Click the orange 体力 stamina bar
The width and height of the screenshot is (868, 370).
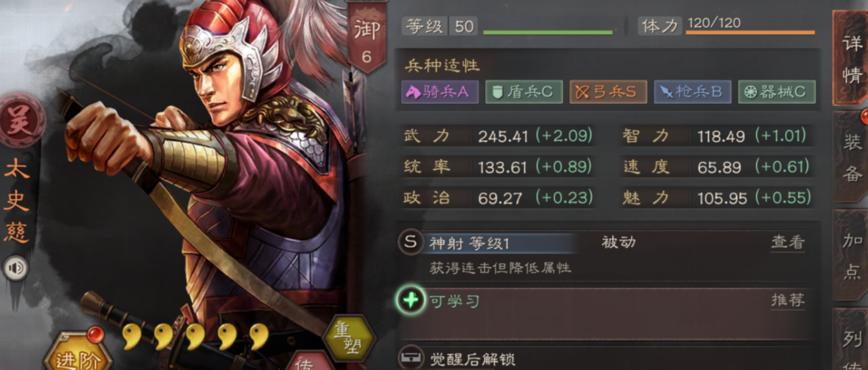[x=750, y=32]
